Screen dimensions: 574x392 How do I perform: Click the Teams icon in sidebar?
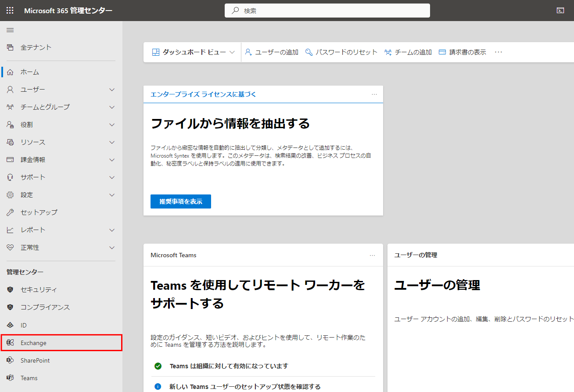pos(10,378)
